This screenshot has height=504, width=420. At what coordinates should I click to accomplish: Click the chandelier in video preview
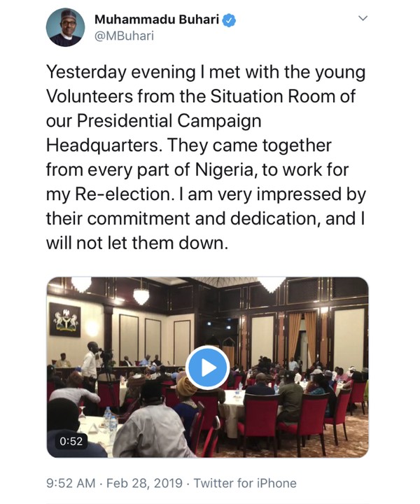[x=141, y=295]
